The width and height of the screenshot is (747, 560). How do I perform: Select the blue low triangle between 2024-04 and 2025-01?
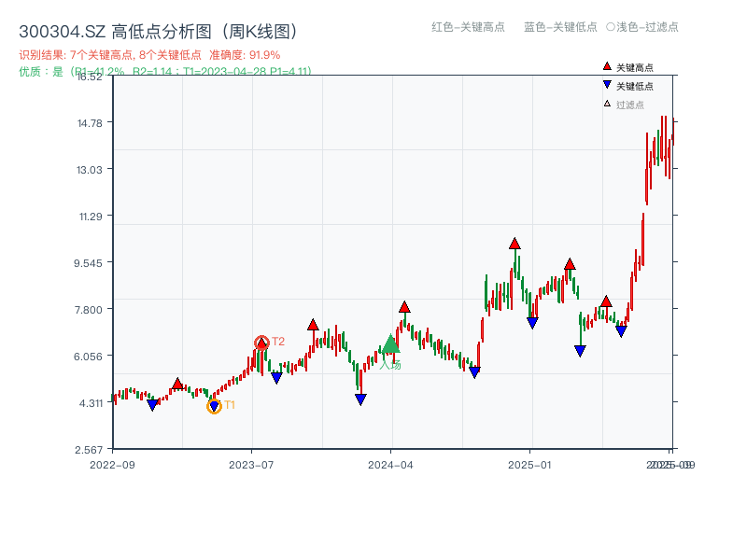coord(474,372)
